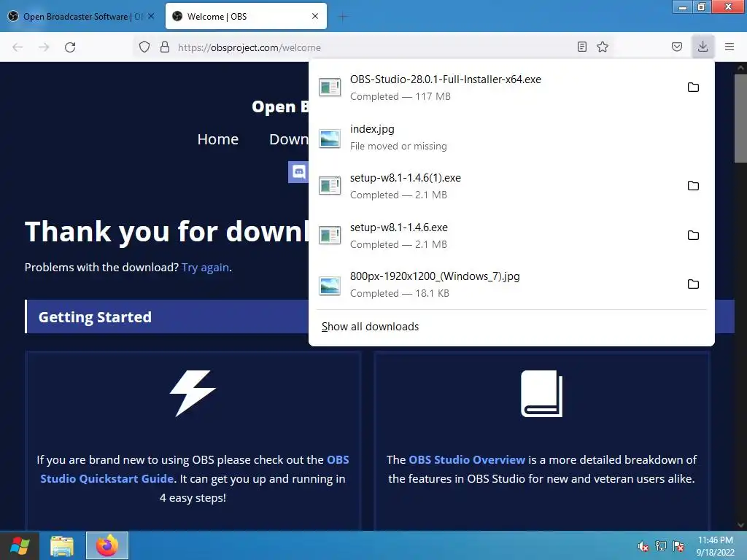The width and height of the screenshot is (747, 560).
Task: Click Show all downloads
Action: [x=370, y=327]
